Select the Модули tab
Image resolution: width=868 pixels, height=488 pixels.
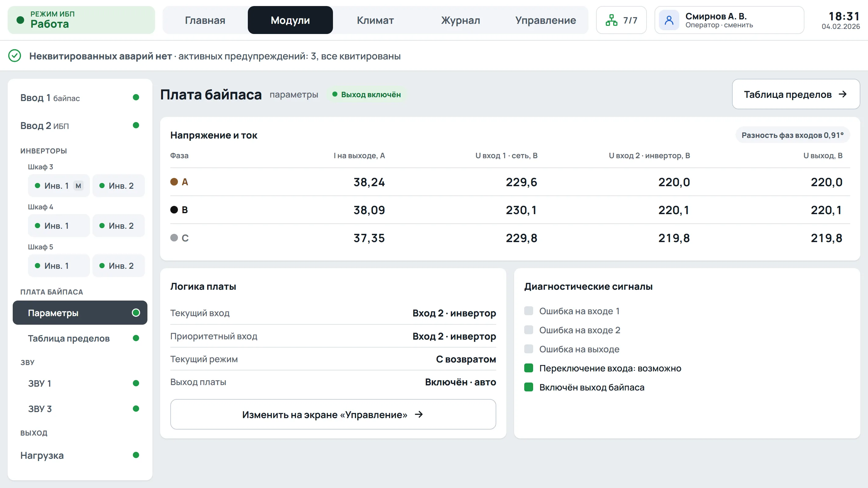[290, 20]
